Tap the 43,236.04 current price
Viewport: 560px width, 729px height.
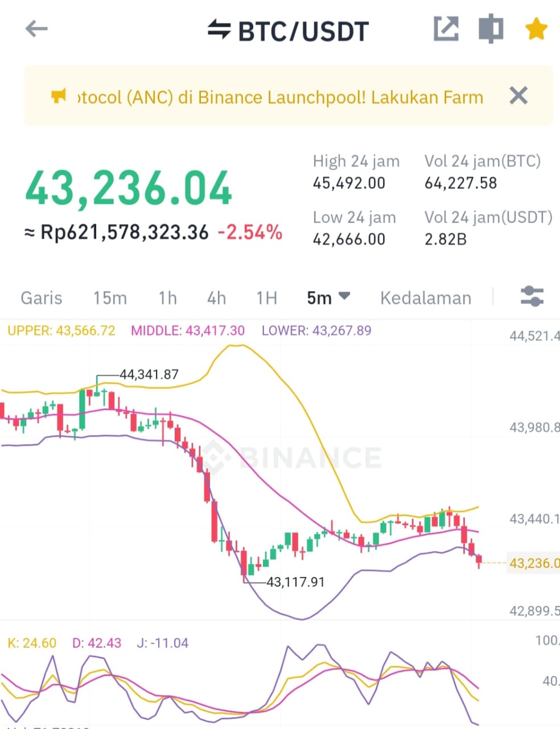pos(129,189)
